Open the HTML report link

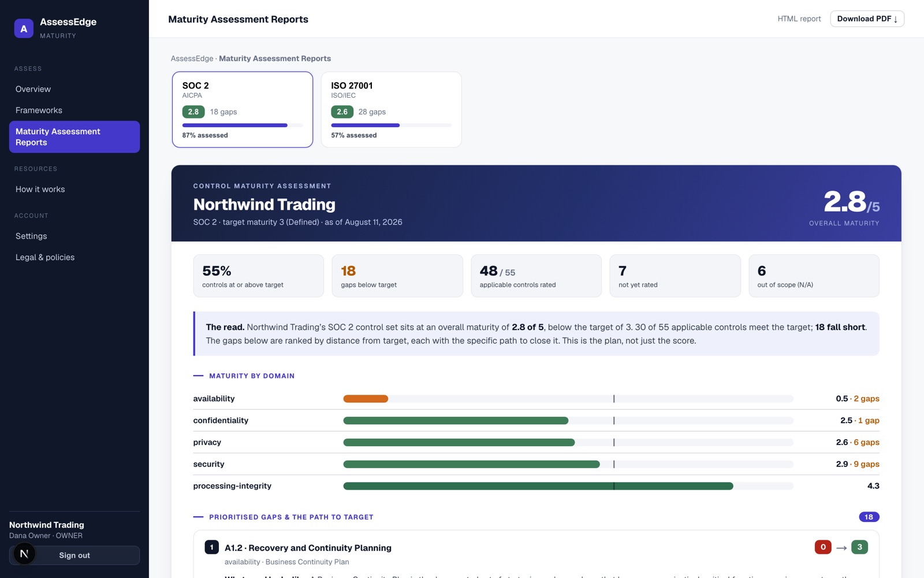pos(799,18)
